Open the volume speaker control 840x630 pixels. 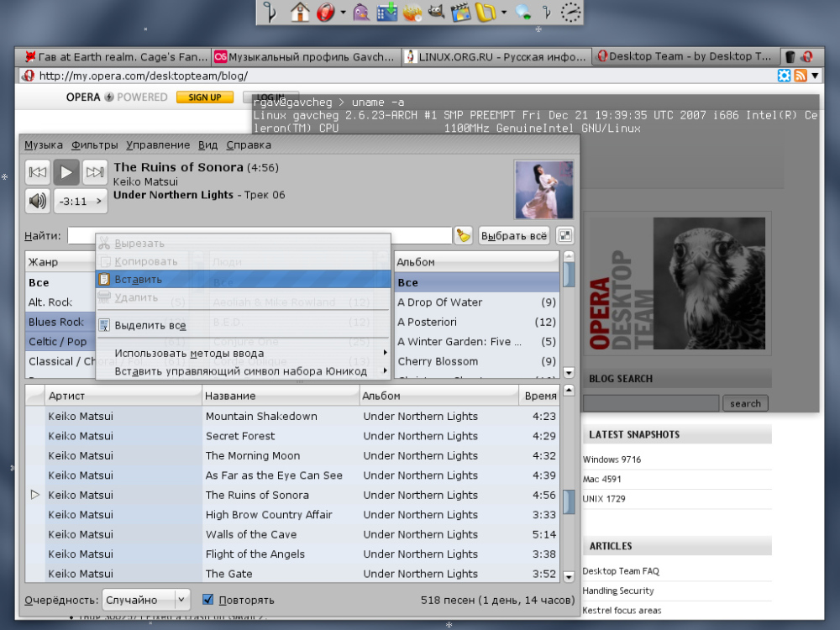[38, 201]
